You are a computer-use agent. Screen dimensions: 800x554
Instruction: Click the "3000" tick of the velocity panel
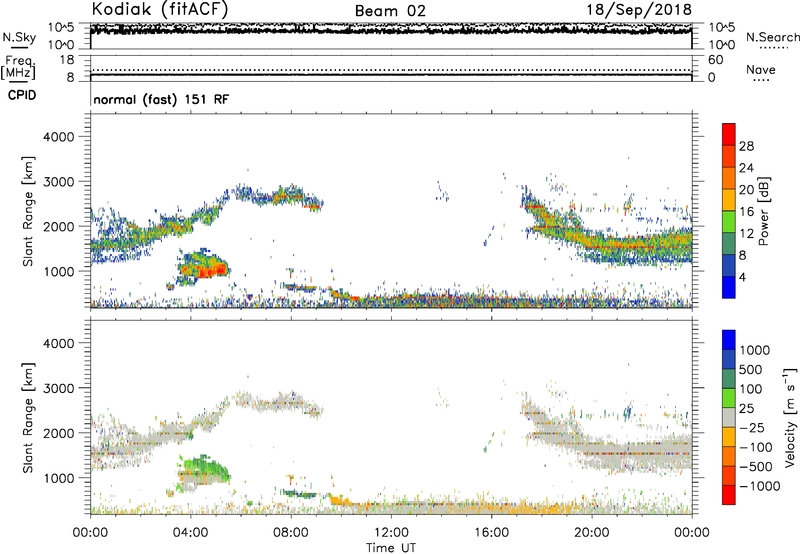click(x=59, y=388)
